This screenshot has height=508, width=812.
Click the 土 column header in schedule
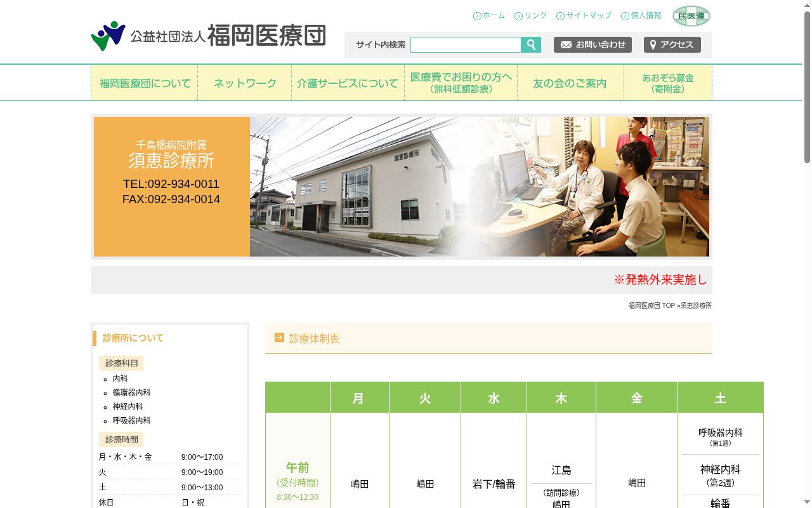(720, 398)
